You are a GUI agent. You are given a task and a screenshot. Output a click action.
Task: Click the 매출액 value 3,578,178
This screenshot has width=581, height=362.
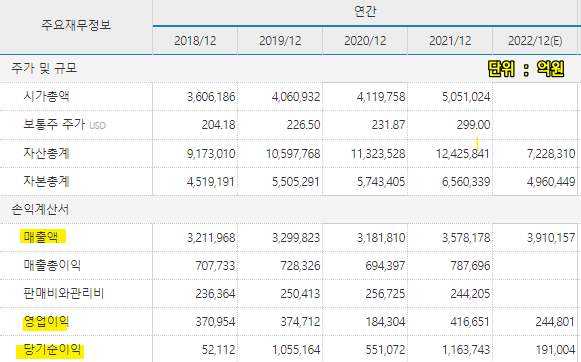point(466,238)
